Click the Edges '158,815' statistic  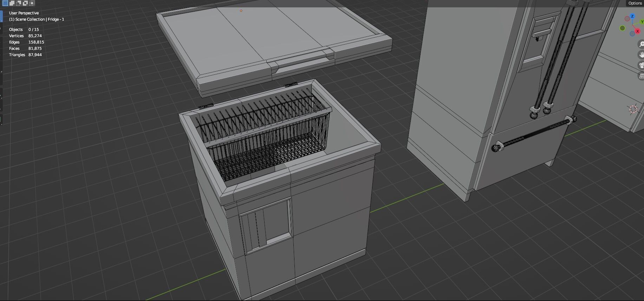[x=36, y=42]
